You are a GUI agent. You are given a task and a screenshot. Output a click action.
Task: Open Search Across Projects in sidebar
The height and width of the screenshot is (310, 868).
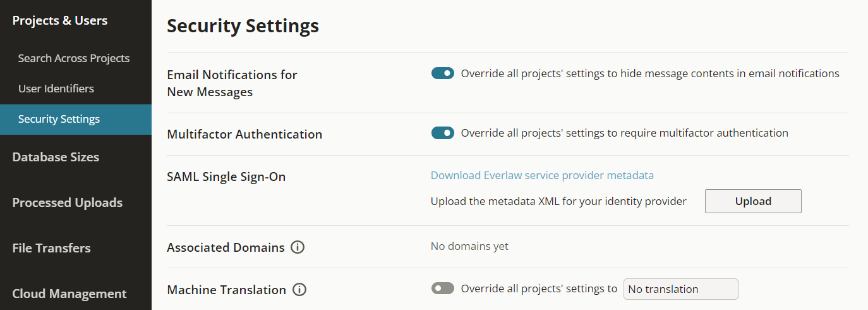tap(74, 58)
